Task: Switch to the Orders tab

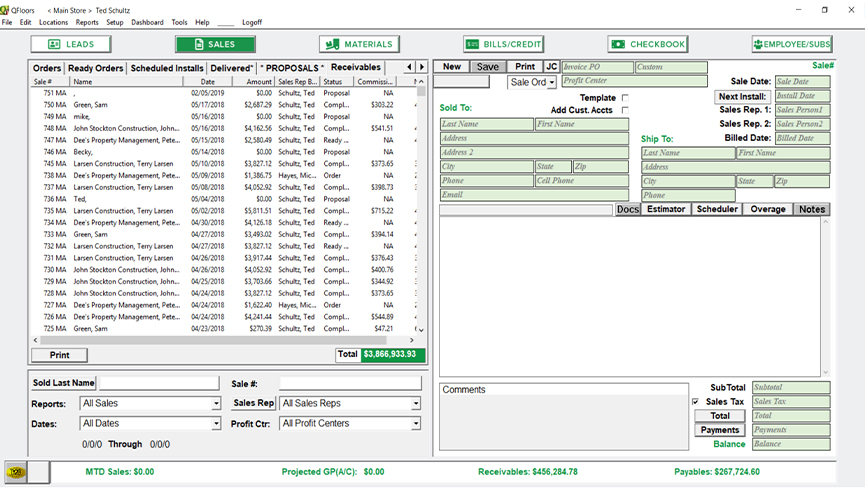Action: [47, 68]
